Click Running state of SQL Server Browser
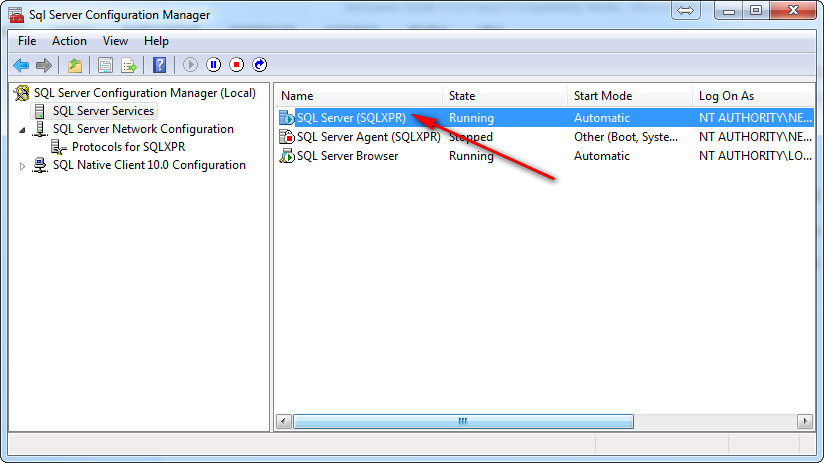This screenshot has height=463, width=824. click(471, 156)
